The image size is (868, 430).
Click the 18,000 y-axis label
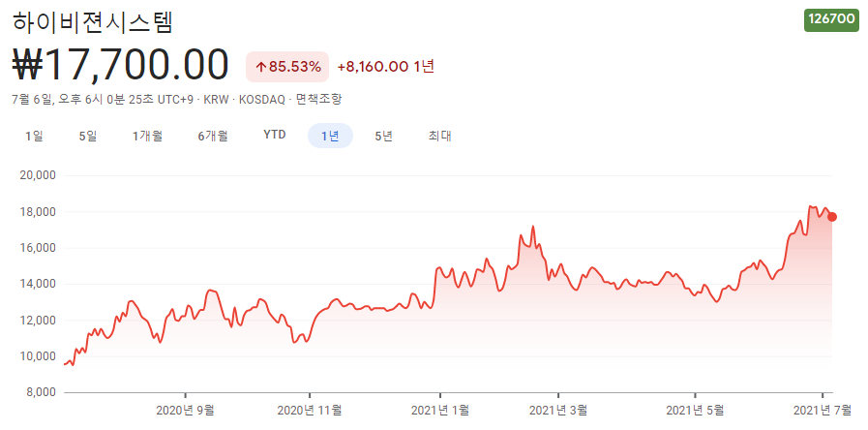[38, 212]
